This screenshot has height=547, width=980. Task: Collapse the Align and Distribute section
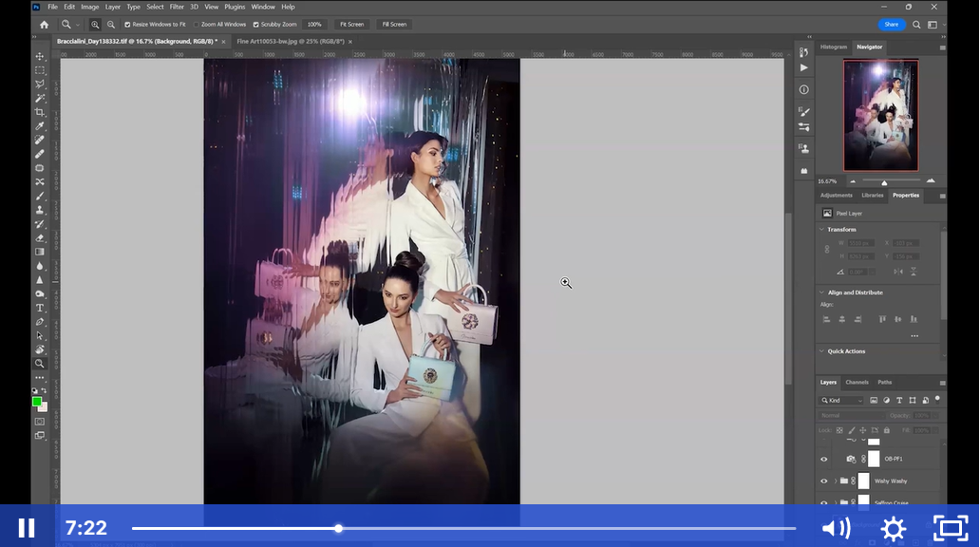click(x=821, y=292)
